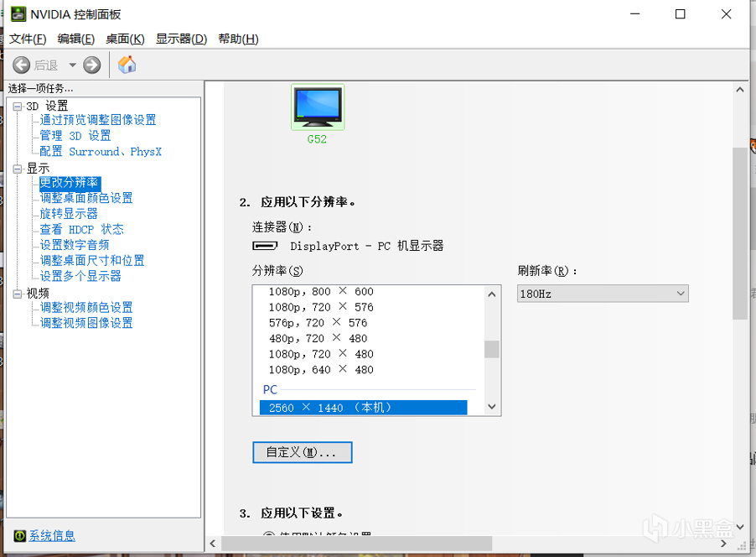
Task: Select 2560 × 1440 (本机) resolution
Action: pos(364,408)
